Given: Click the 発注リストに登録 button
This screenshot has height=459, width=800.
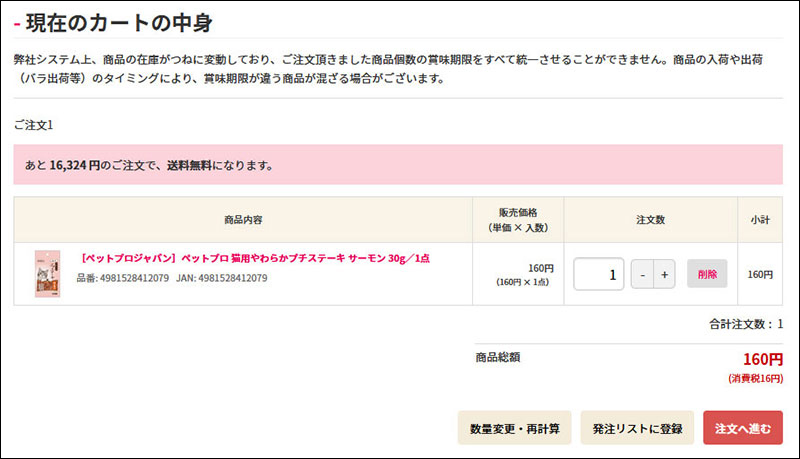Looking at the screenshot, I should click(636, 428).
